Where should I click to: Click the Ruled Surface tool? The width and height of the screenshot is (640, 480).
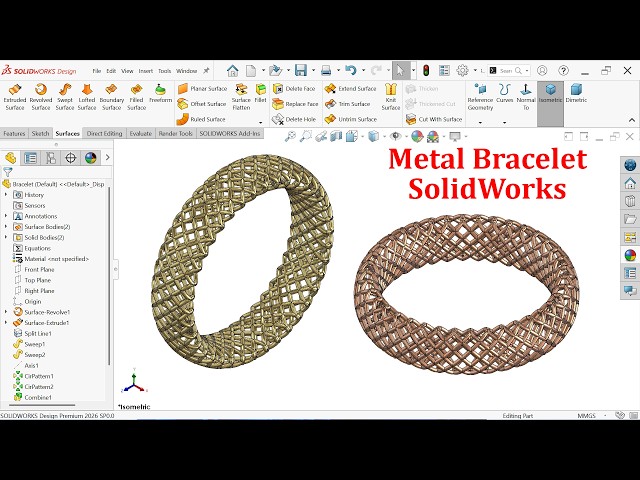click(x=201, y=119)
